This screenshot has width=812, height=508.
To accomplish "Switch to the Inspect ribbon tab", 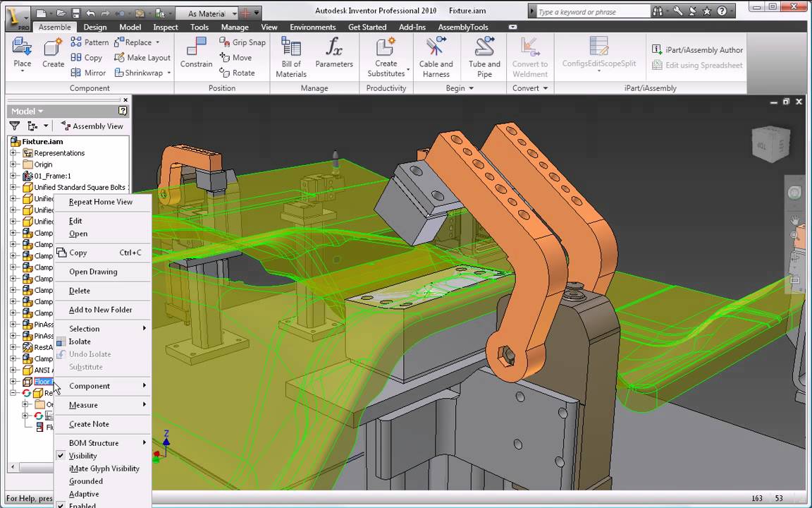I will point(166,27).
